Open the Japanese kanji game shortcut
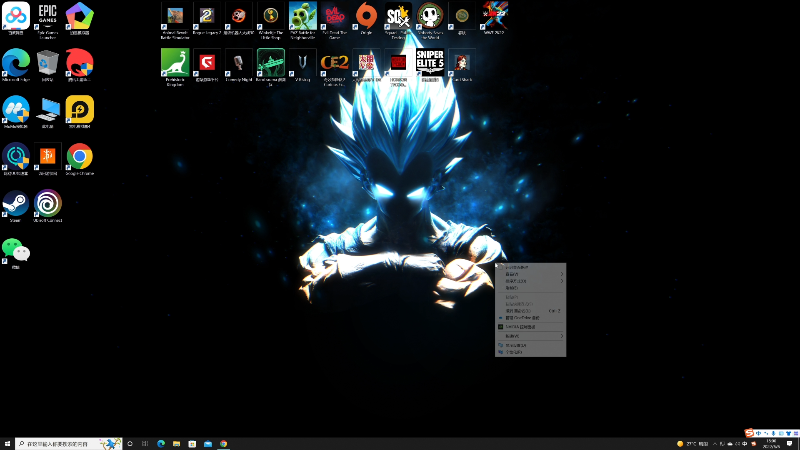 pos(366,65)
